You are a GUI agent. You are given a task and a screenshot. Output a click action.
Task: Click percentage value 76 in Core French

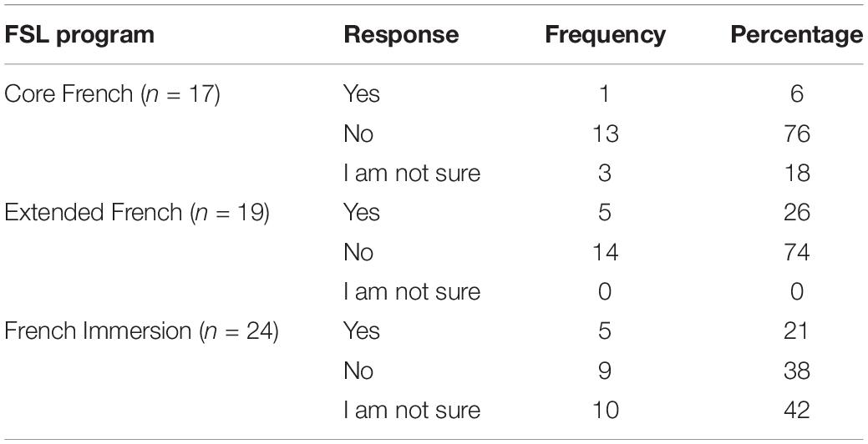(x=797, y=134)
